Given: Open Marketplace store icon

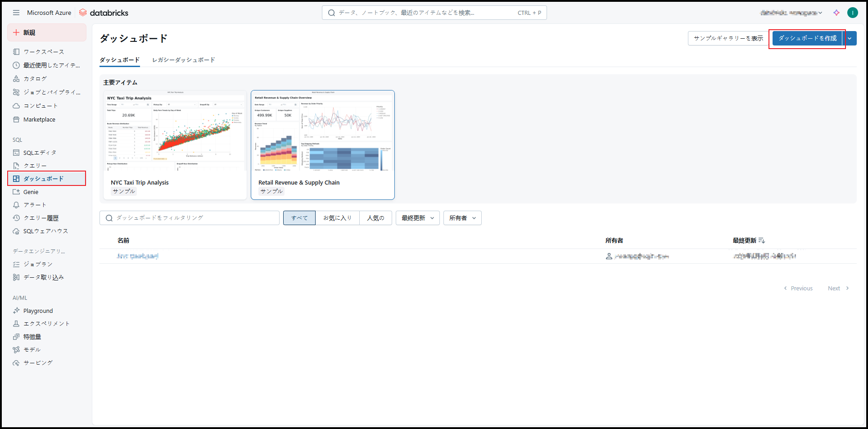Looking at the screenshot, I should tap(16, 119).
